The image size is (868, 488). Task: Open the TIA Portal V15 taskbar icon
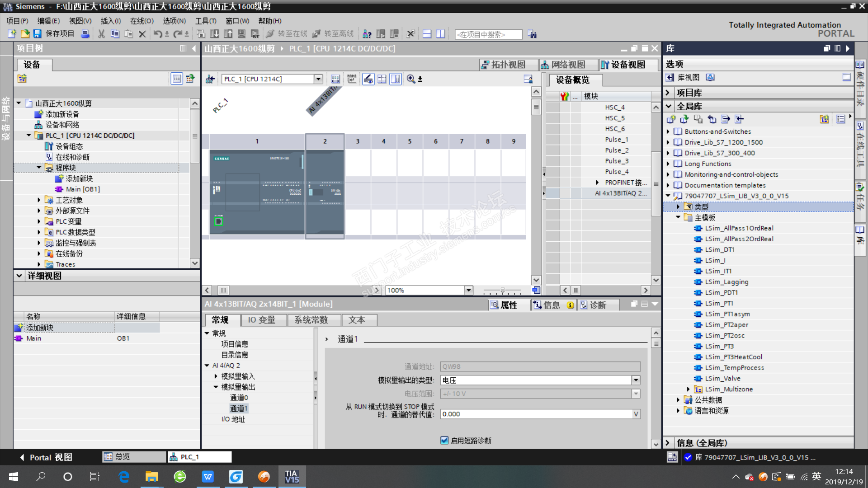[292, 477]
